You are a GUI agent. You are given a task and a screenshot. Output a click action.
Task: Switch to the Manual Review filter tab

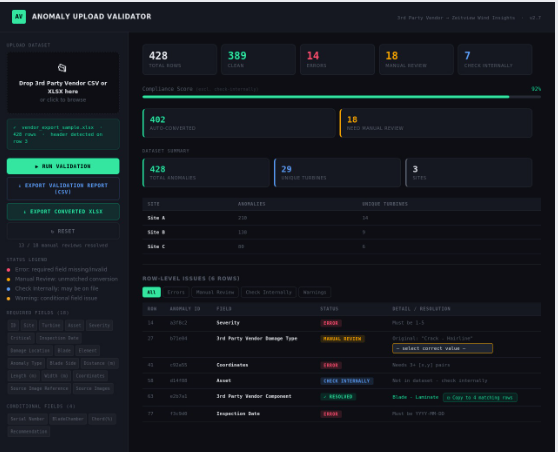click(215, 292)
